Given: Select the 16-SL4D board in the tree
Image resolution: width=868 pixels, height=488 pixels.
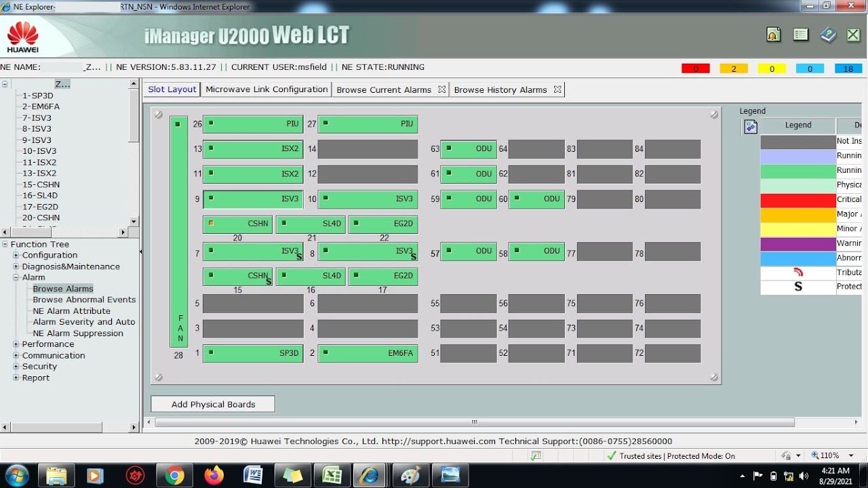Looking at the screenshot, I should coord(41,196).
